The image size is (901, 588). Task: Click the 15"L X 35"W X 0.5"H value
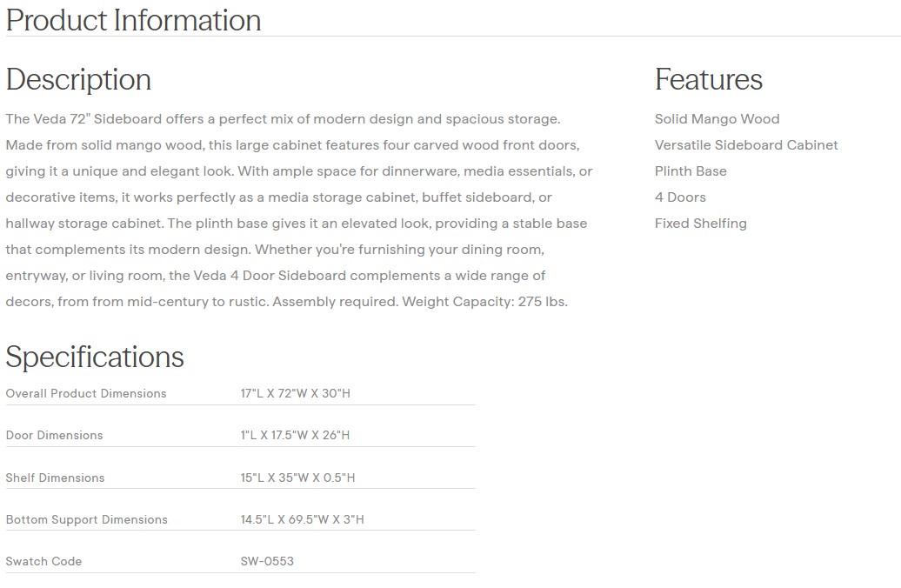click(297, 478)
